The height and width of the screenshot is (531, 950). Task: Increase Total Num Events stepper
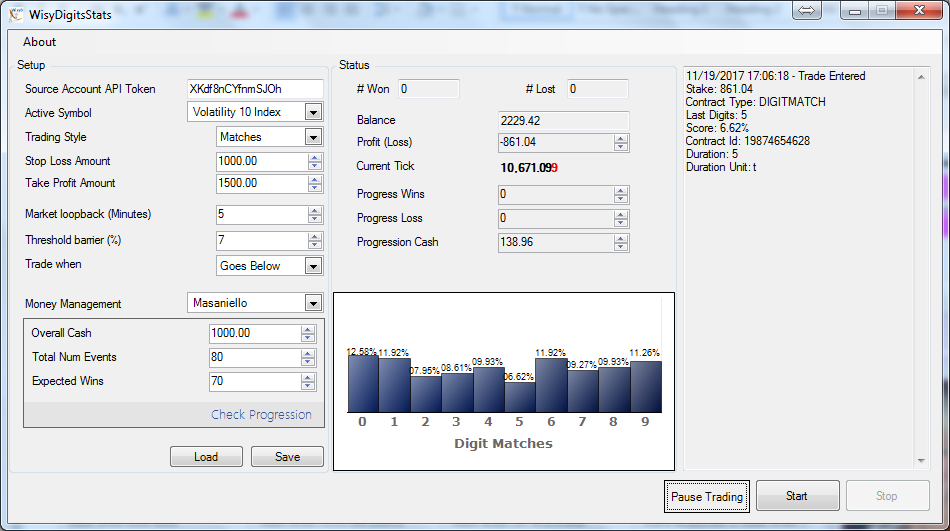pyautogui.click(x=308, y=354)
